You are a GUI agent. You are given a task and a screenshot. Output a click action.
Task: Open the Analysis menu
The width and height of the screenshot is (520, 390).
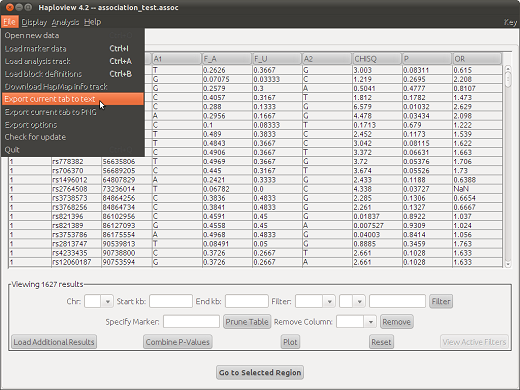coord(65,22)
